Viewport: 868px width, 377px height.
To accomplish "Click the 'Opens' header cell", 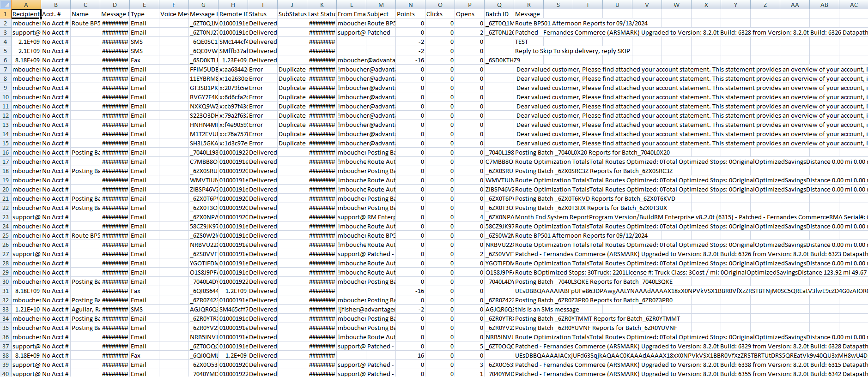I will click(x=469, y=14).
